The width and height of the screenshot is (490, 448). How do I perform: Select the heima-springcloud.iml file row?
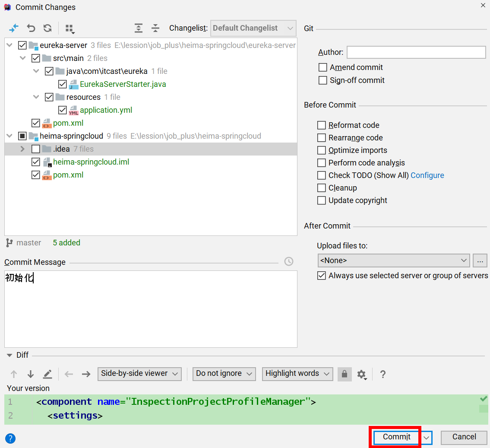click(151, 162)
